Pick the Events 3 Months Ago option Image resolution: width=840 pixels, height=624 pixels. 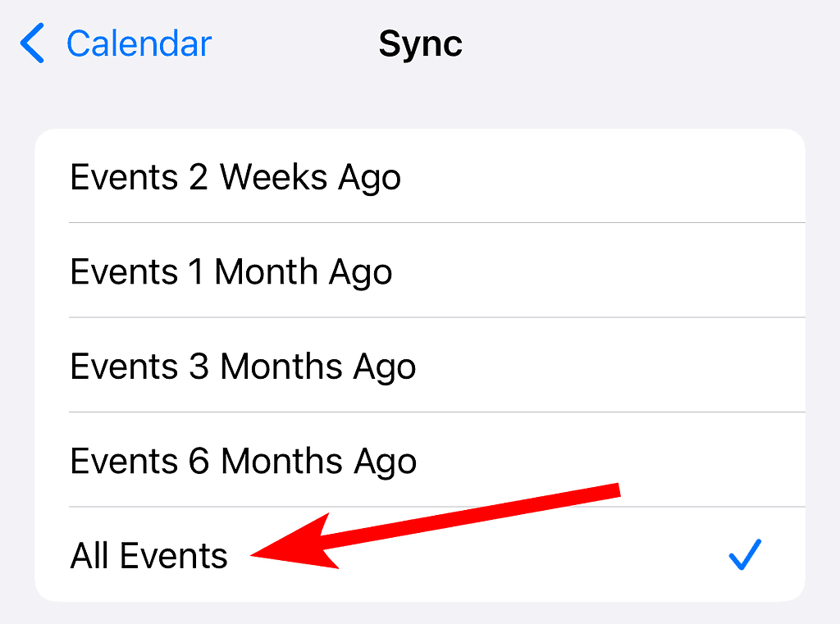(420, 365)
